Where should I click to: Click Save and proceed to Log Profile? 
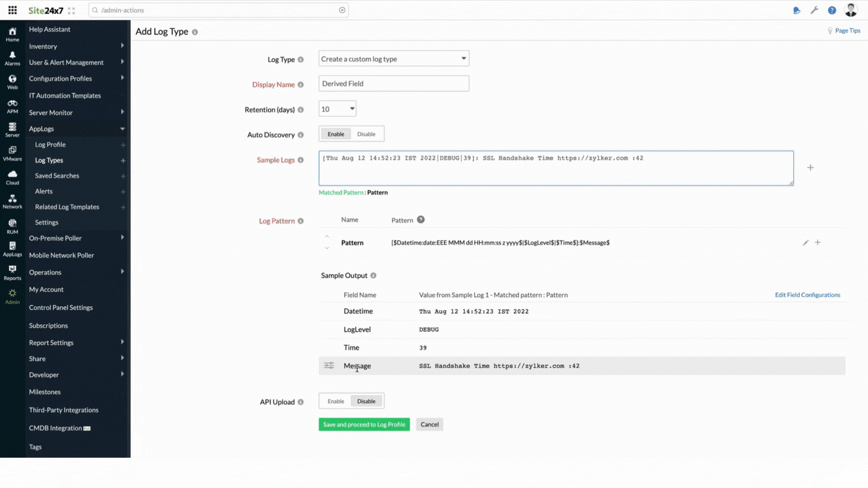(364, 425)
